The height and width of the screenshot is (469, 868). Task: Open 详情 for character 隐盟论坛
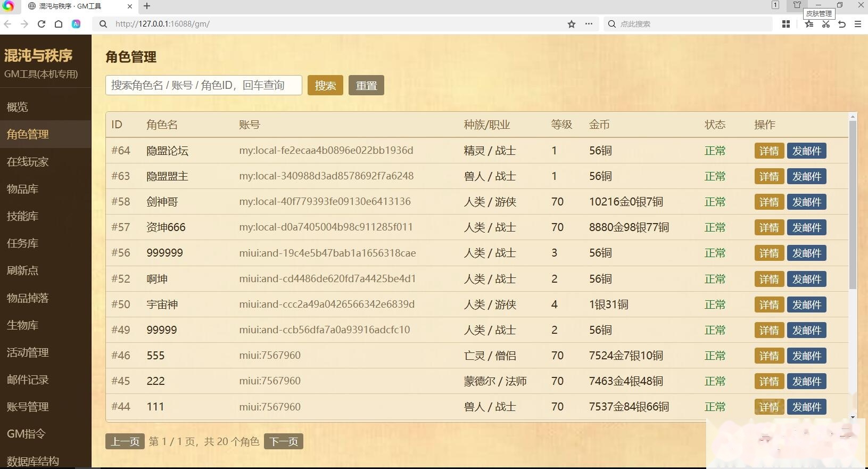click(769, 151)
